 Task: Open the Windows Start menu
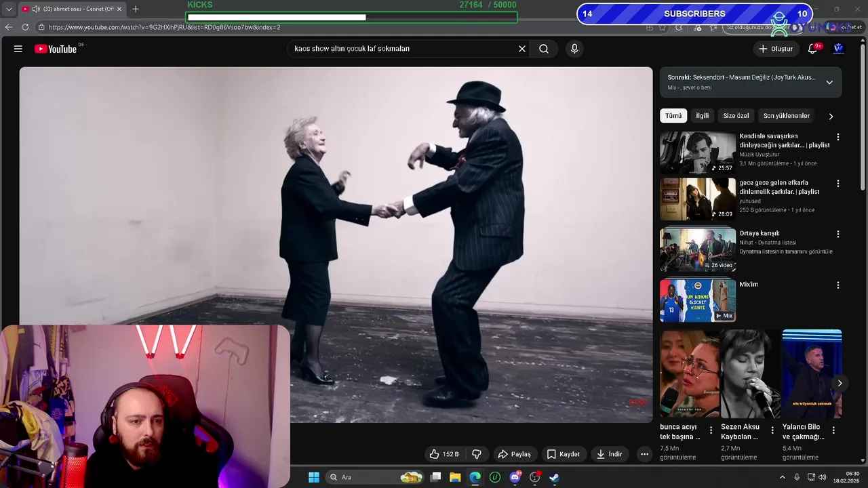click(314, 477)
